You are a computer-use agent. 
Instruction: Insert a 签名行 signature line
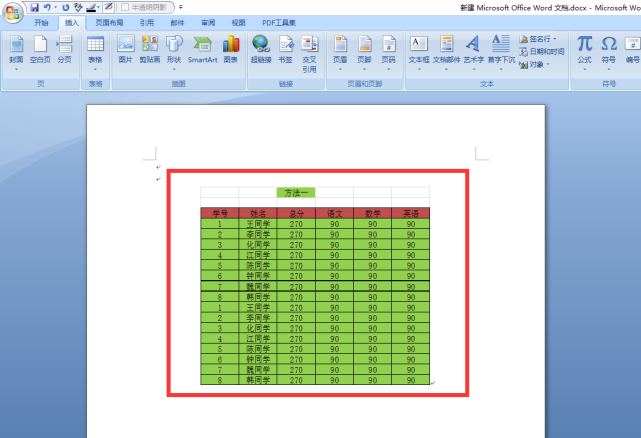pyautogui.click(x=538, y=39)
